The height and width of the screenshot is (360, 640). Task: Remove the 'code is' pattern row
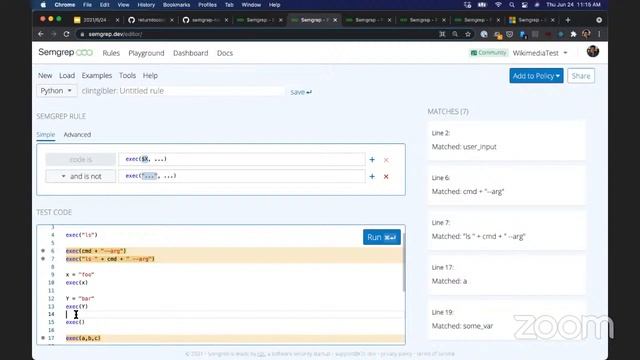click(x=386, y=160)
